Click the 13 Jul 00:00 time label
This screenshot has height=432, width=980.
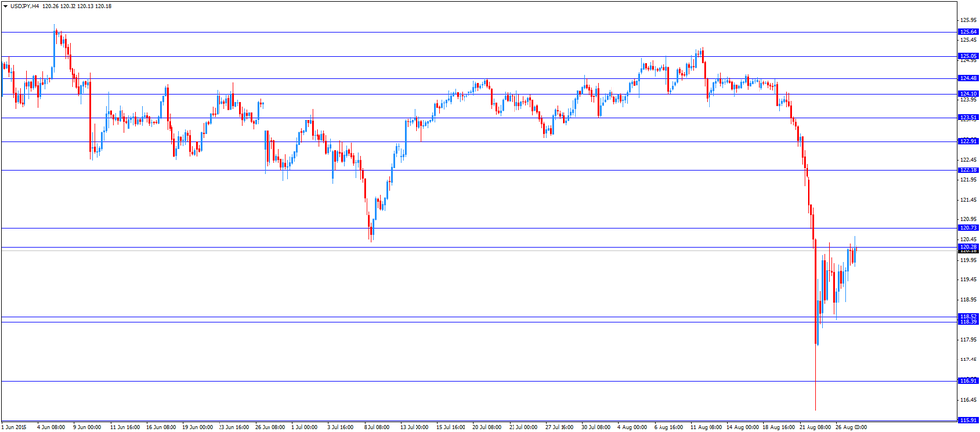[x=416, y=428]
